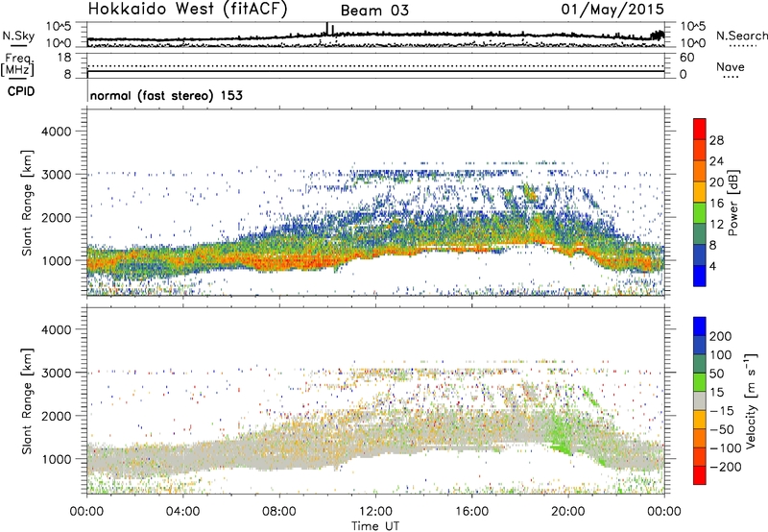The height and width of the screenshot is (532, 768).
Task: Click the '4' tick on Power colorbar
Action: pyautogui.click(x=712, y=266)
